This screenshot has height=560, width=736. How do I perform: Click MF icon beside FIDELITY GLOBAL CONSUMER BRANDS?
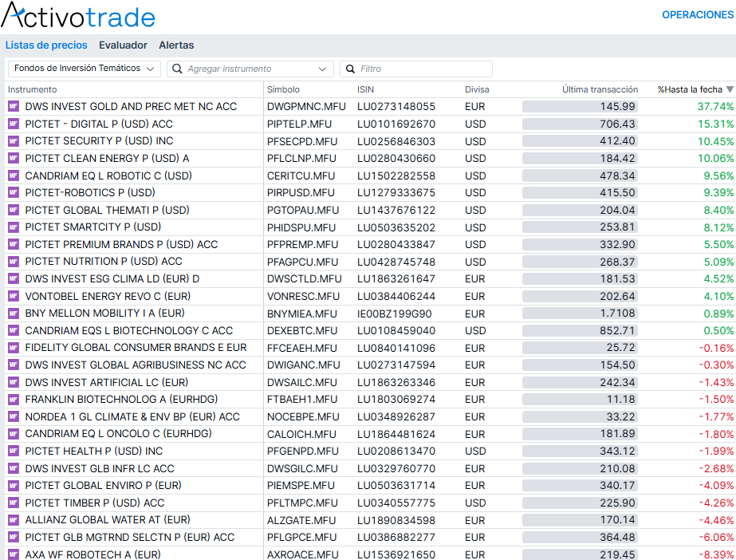(13, 348)
